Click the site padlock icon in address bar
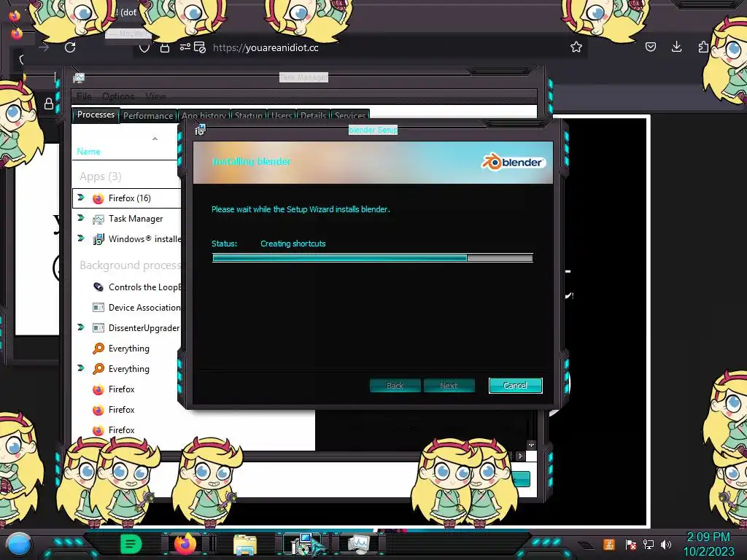This screenshot has width=747, height=560. 165,47
